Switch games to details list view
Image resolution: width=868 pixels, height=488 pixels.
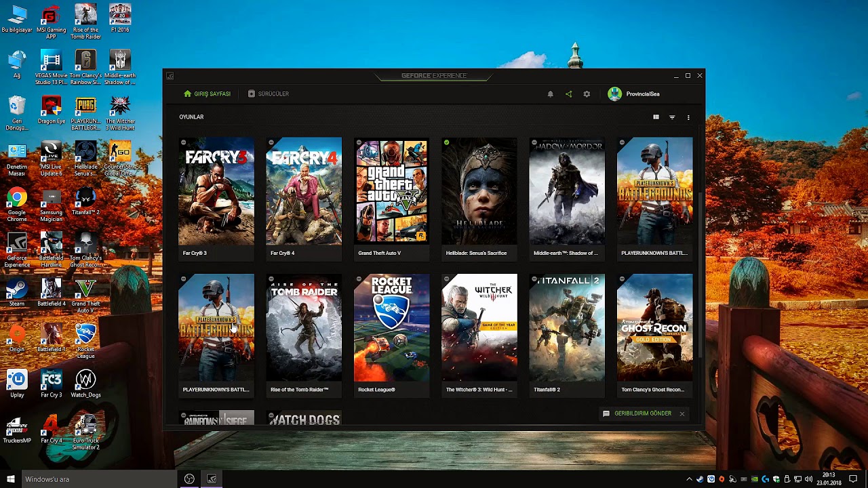656,117
